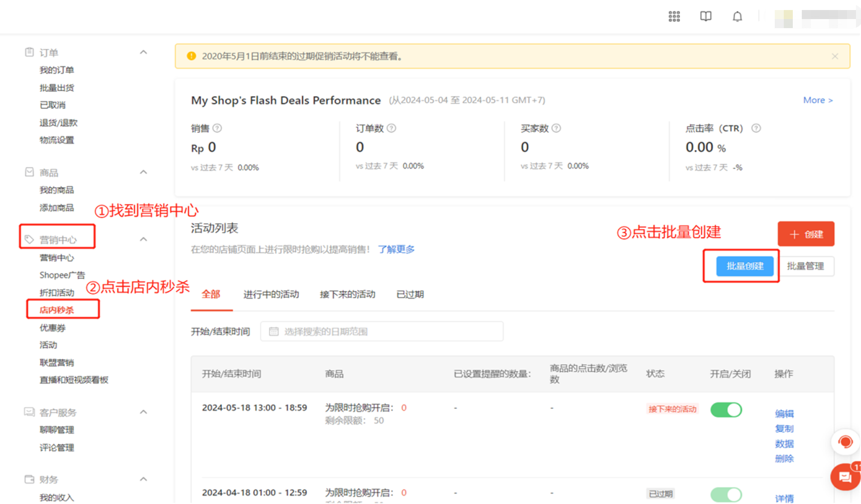The height and width of the screenshot is (504, 861).
Task: Click the date range search input field
Action: coord(381,331)
